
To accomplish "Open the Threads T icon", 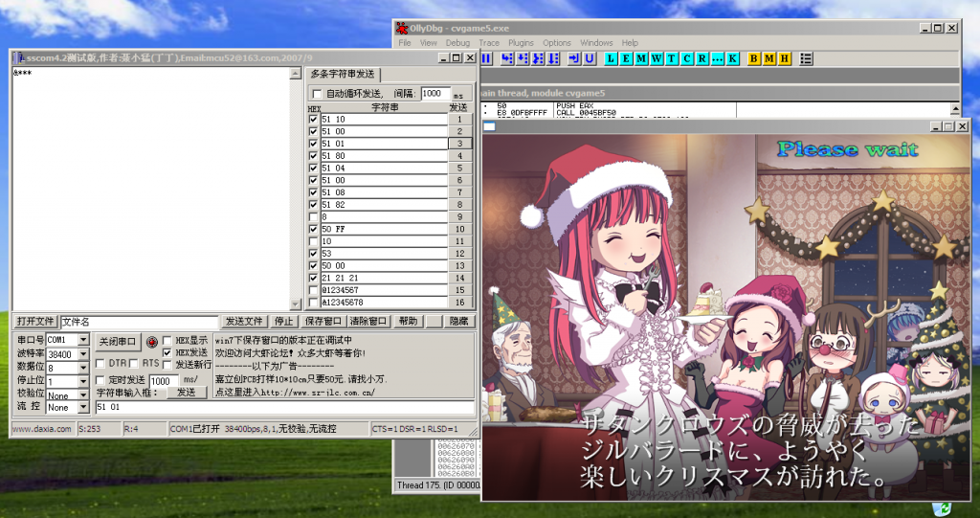I will click(672, 58).
